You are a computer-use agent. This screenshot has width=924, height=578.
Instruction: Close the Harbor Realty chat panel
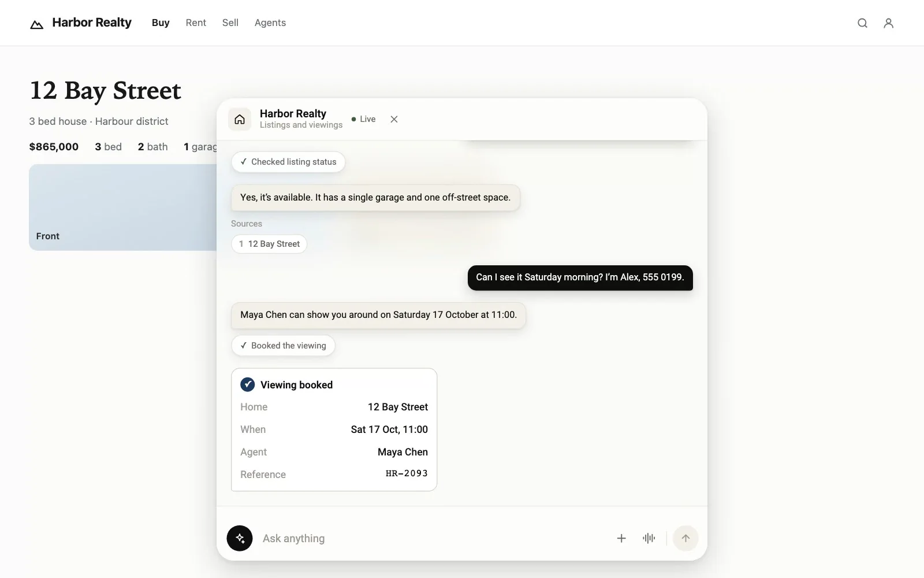[394, 119]
